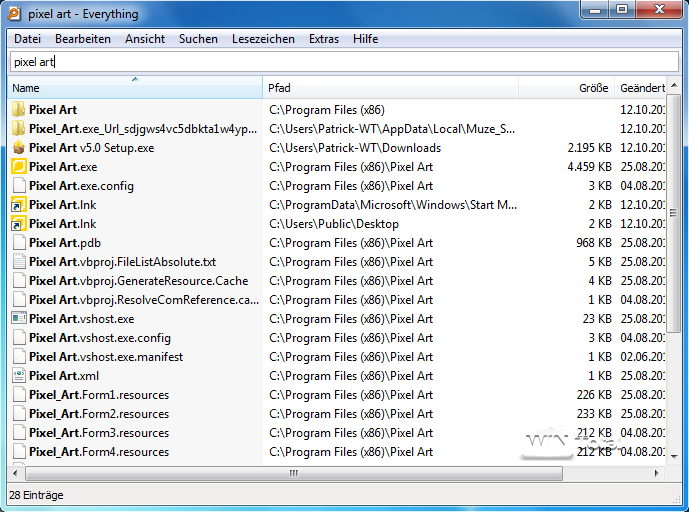The height and width of the screenshot is (512, 689).
Task: Sort results by Name column header
Action: coord(135,88)
